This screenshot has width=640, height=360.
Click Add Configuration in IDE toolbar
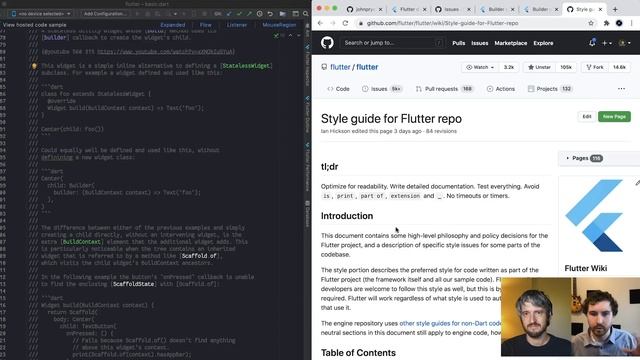[104, 14]
